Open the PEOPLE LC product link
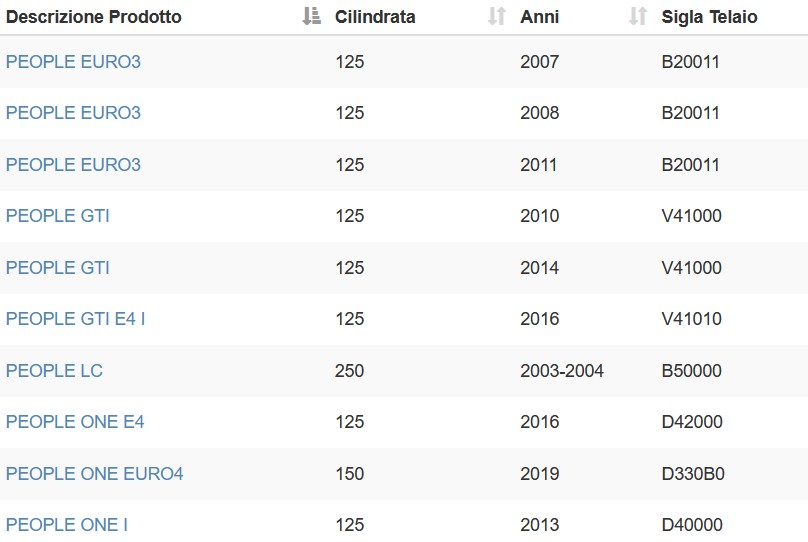808x542 pixels. point(54,371)
